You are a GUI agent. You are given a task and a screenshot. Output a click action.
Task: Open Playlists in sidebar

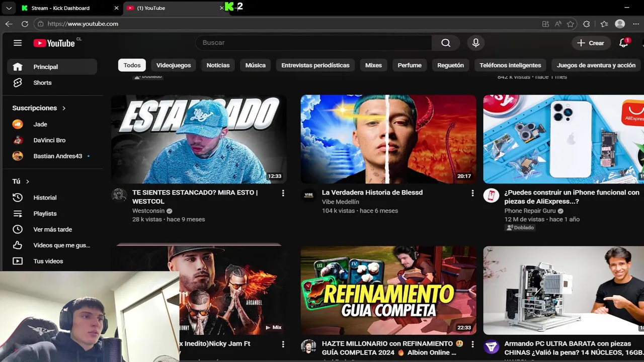coord(52,214)
